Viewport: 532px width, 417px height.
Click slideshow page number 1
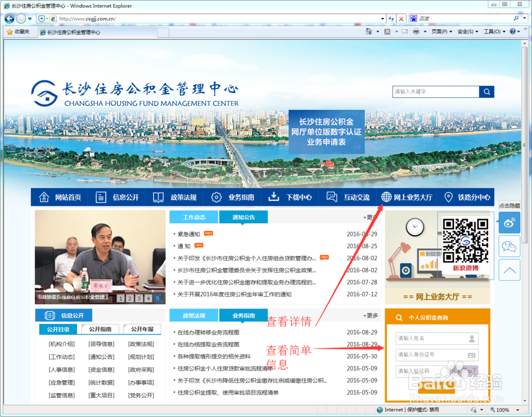point(121,298)
